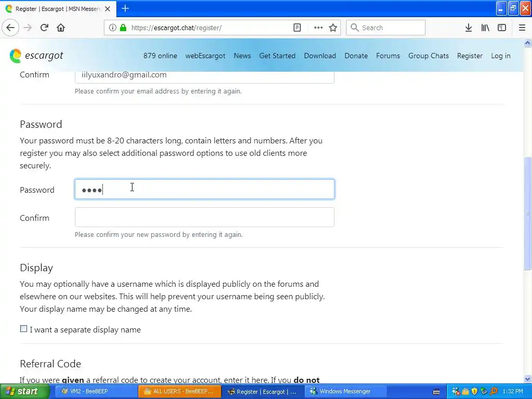
Task: Click the yellow security shield tray icon
Action: click(x=475, y=391)
